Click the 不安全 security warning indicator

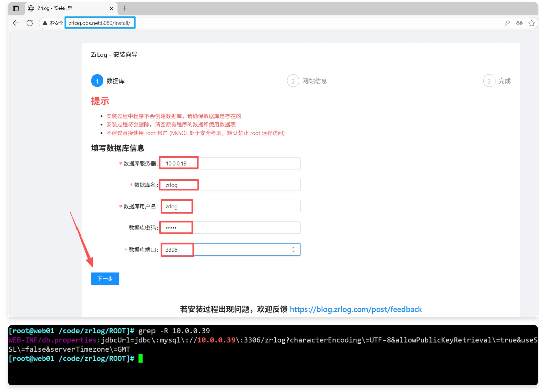(x=53, y=23)
